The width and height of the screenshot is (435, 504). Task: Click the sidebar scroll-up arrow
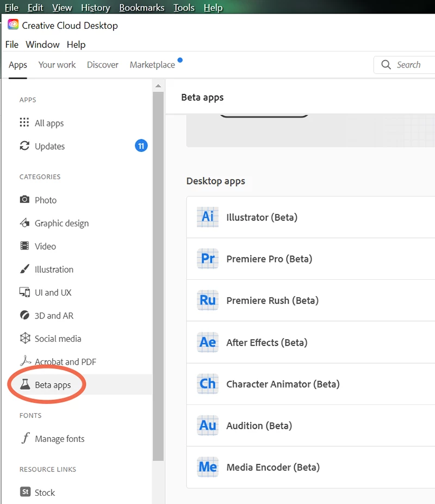[158, 86]
